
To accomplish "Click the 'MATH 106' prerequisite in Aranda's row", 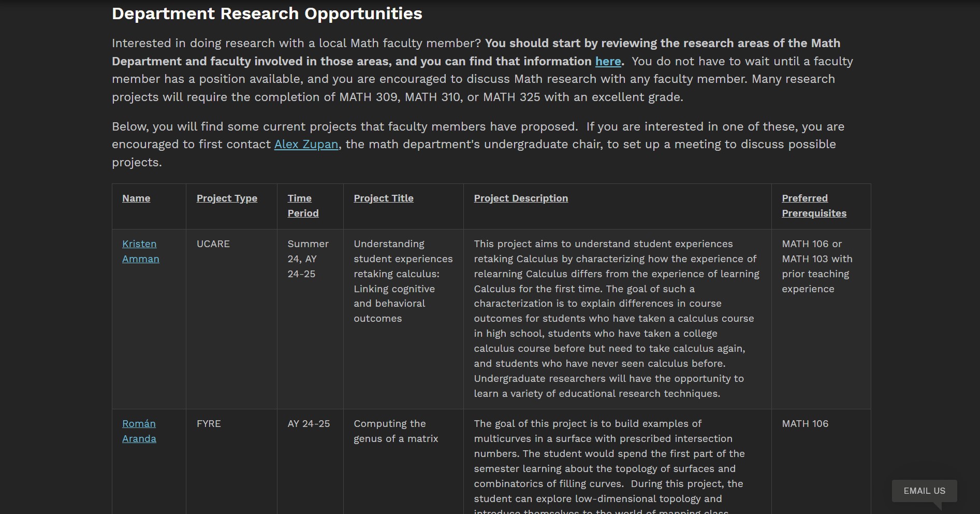I will click(x=805, y=423).
